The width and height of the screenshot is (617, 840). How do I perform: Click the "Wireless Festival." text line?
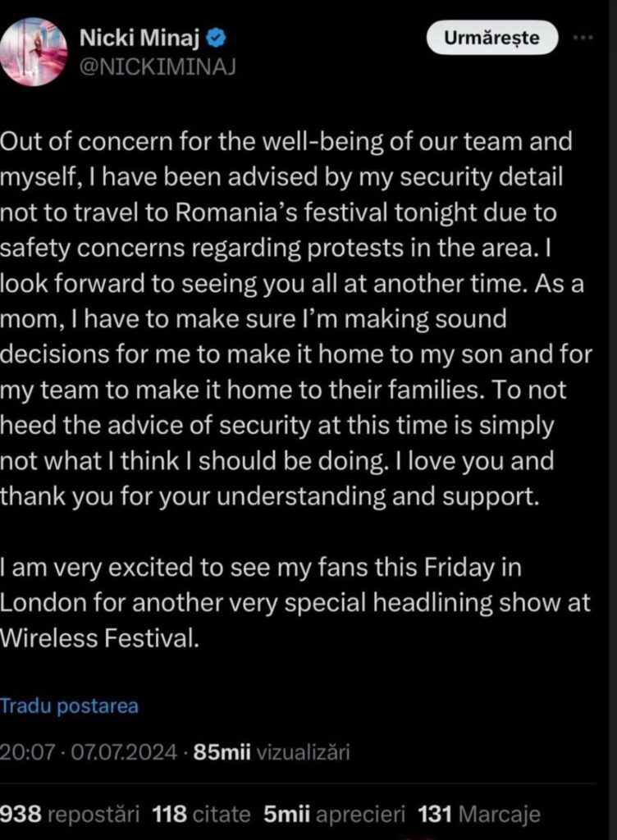pyautogui.click(x=100, y=637)
